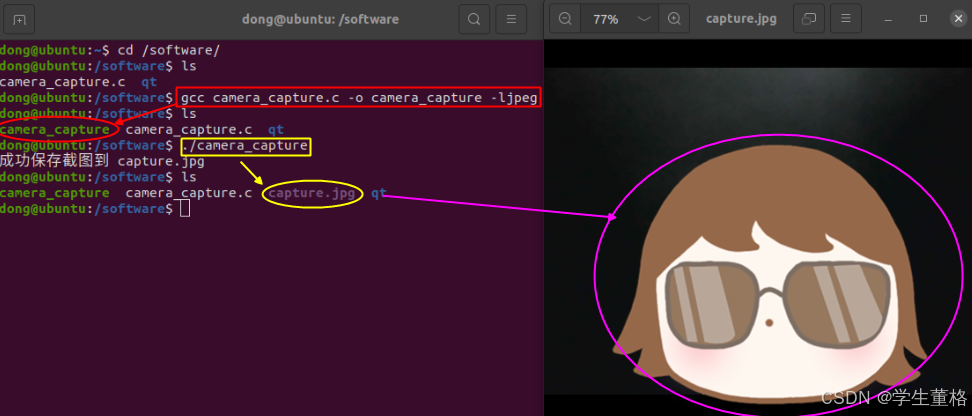Zoom in with the image viewer's plus icon
972x416 pixels.
[x=674, y=19]
